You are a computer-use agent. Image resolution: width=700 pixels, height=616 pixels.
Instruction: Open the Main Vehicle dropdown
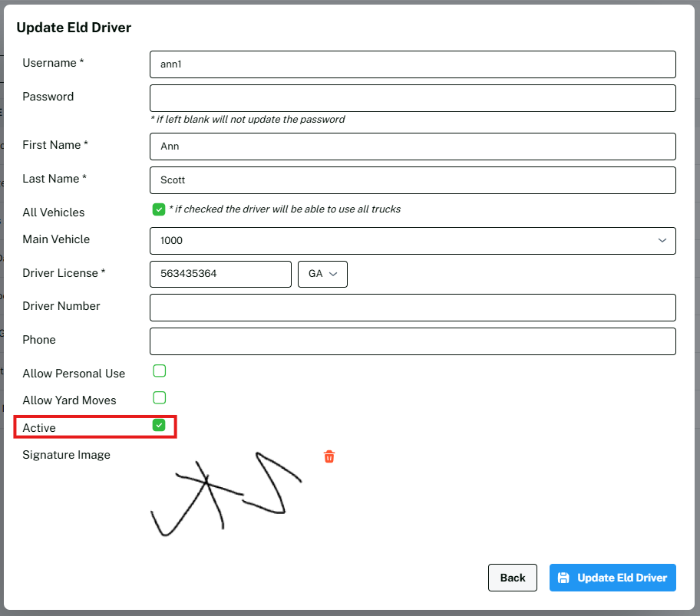(412, 241)
